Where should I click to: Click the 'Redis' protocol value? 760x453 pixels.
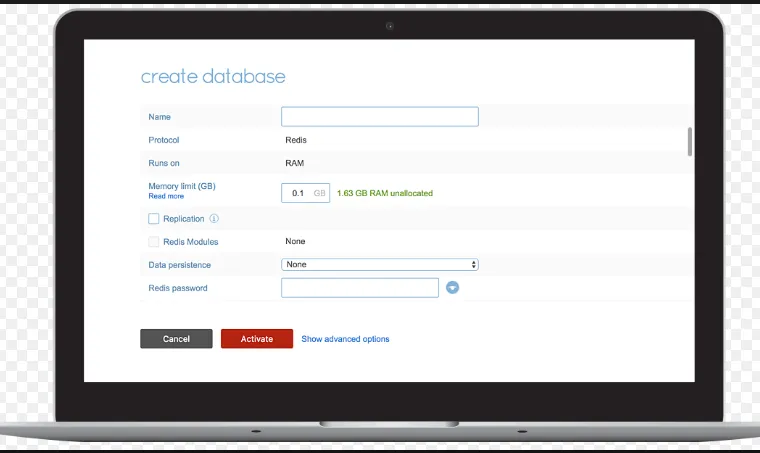tap(296, 140)
